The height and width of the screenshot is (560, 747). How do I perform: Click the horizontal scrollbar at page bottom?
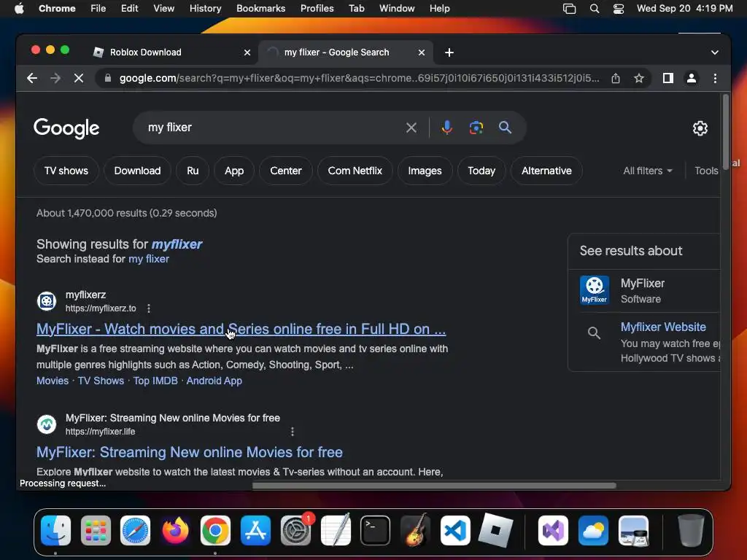click(x=434, y=486)
